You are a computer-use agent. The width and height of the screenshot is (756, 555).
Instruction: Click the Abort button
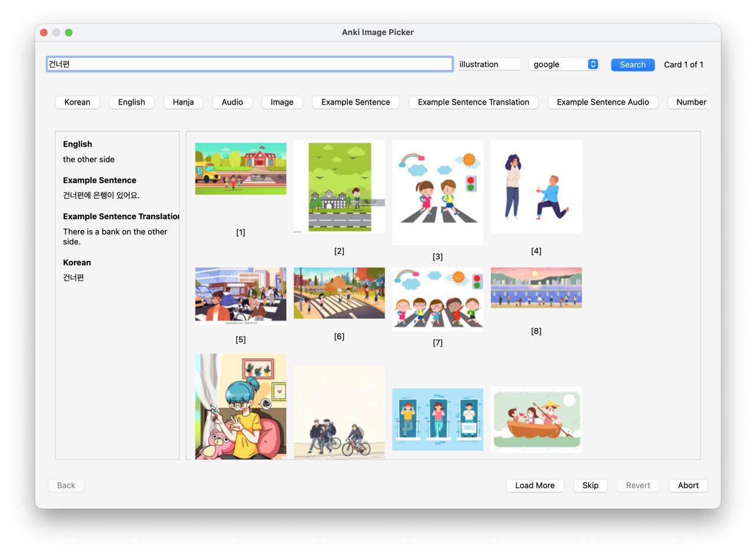tap(688, 485)
